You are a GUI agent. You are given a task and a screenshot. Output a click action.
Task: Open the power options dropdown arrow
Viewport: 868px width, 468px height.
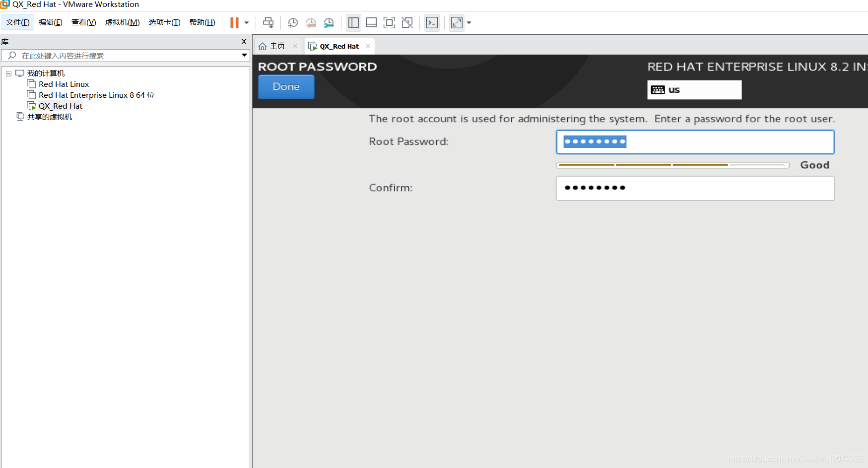247,22
